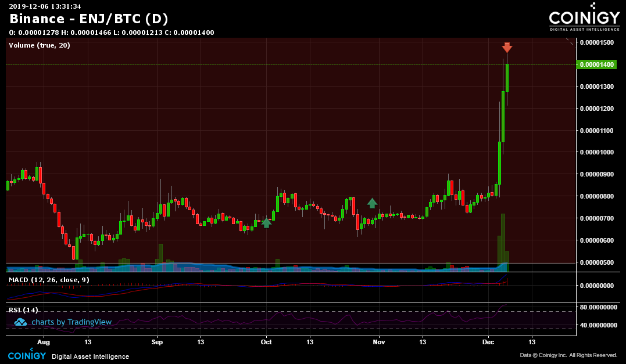Click the chart title Binance - ENJ/BTC (D)
This screenshot has height=364, width=626.
tap(88, 19)
